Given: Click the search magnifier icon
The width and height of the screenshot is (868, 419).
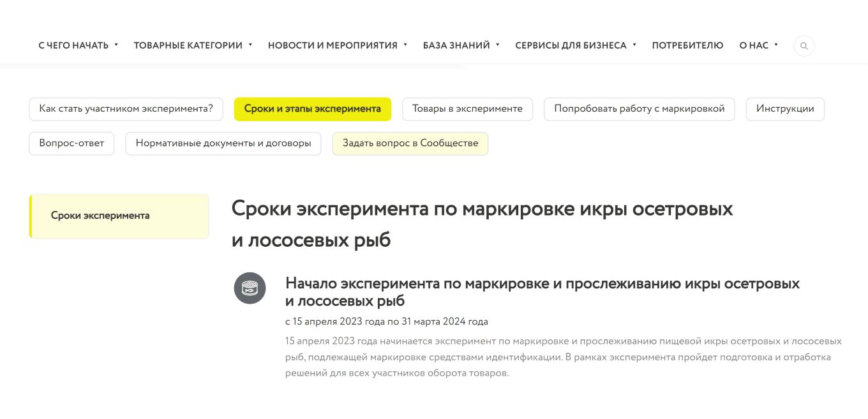Looking at the screenshot, I should point(804,46).
